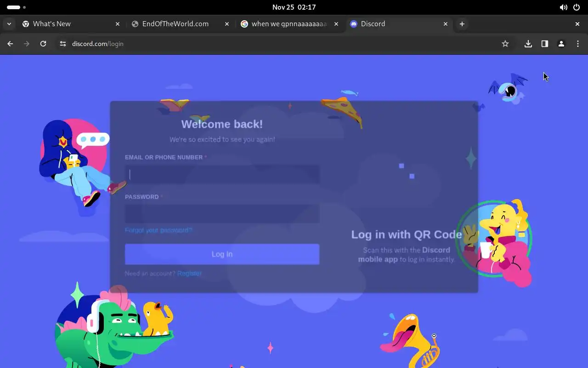Switch to the 'when we qpnnaaaaaaaa' tab
Image resolution: width=588 pixels, height=368 pixels.
(290, 24)
